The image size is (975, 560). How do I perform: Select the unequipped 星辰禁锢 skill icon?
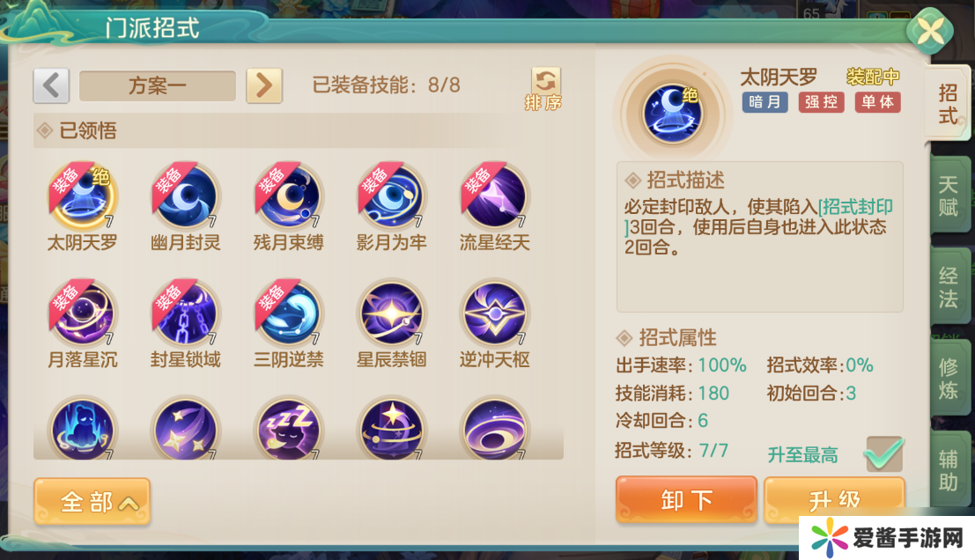392,313
